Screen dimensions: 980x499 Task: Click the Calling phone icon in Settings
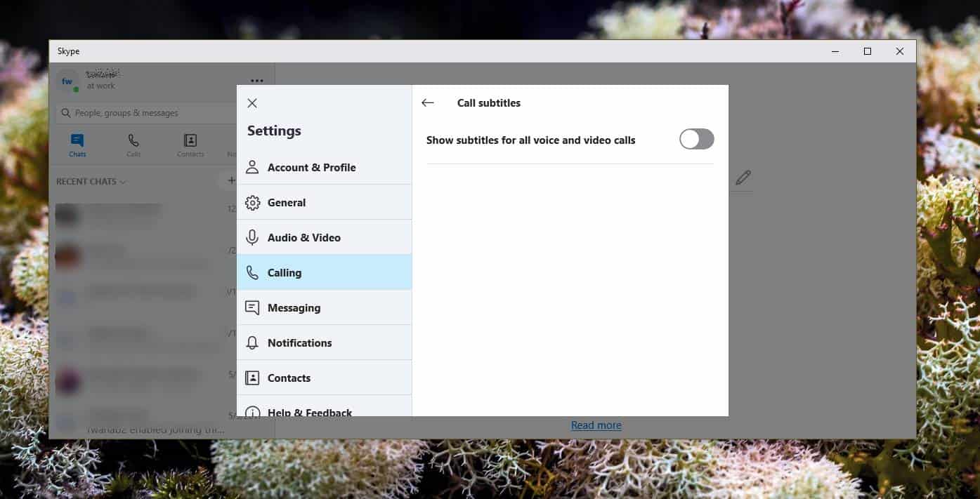click(252, 272)
